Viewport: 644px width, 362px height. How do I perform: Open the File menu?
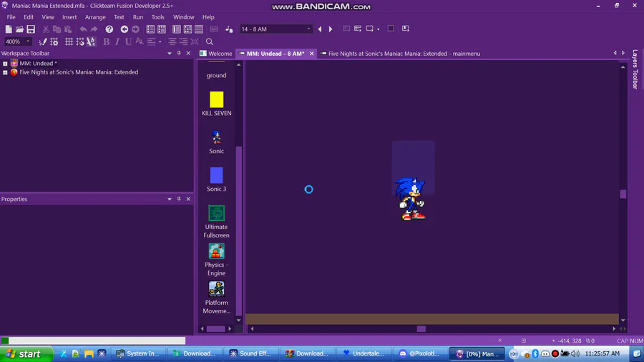(x=11, y=17)
